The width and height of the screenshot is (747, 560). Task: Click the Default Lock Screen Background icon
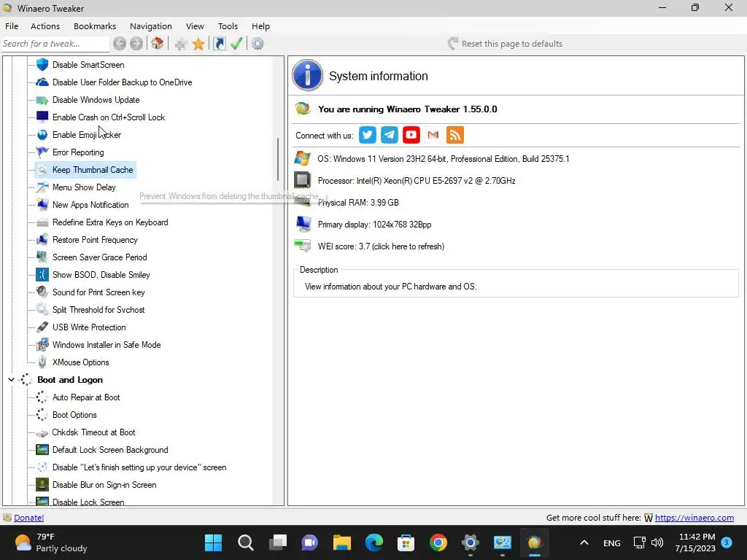coord(42,449)
